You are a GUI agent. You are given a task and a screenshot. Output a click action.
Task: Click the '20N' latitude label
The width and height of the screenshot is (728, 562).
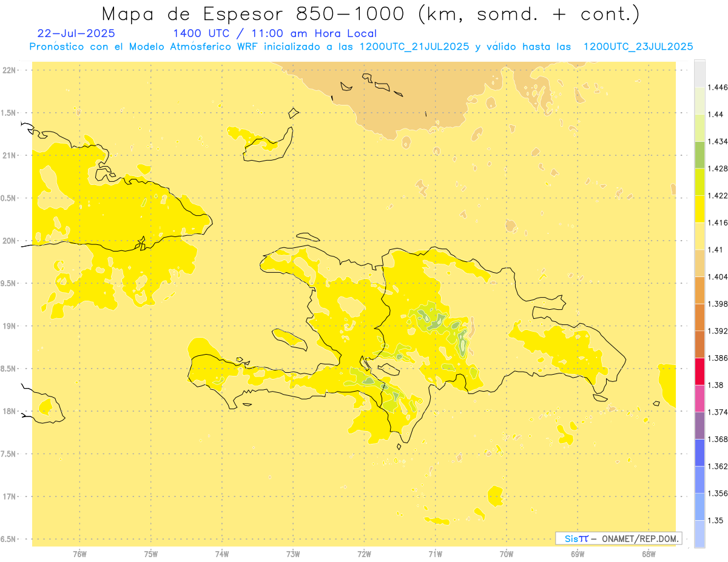tap(9, 241)
